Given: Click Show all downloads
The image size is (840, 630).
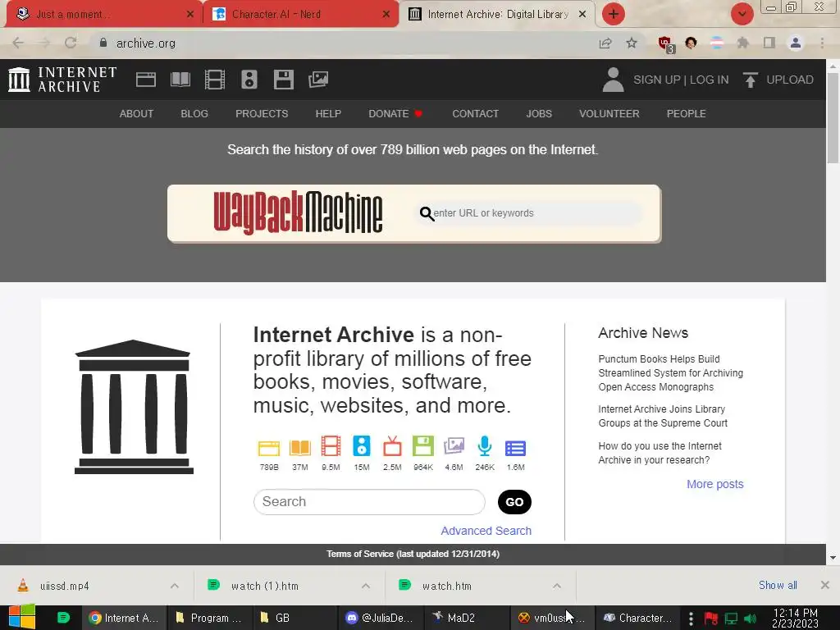Looking at the screenshot, I should pyautogui.click(x=778, y=585).
